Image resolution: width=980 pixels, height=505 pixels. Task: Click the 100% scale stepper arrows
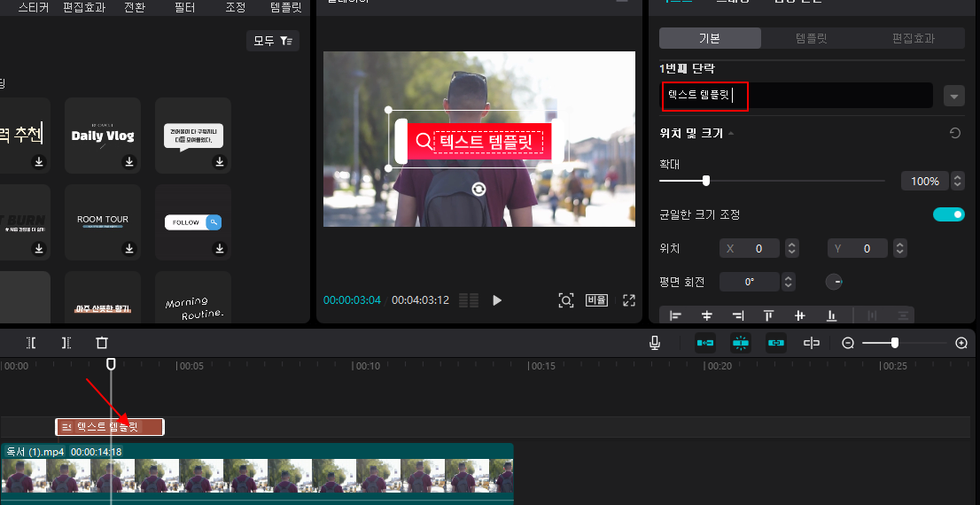(958, 182)
